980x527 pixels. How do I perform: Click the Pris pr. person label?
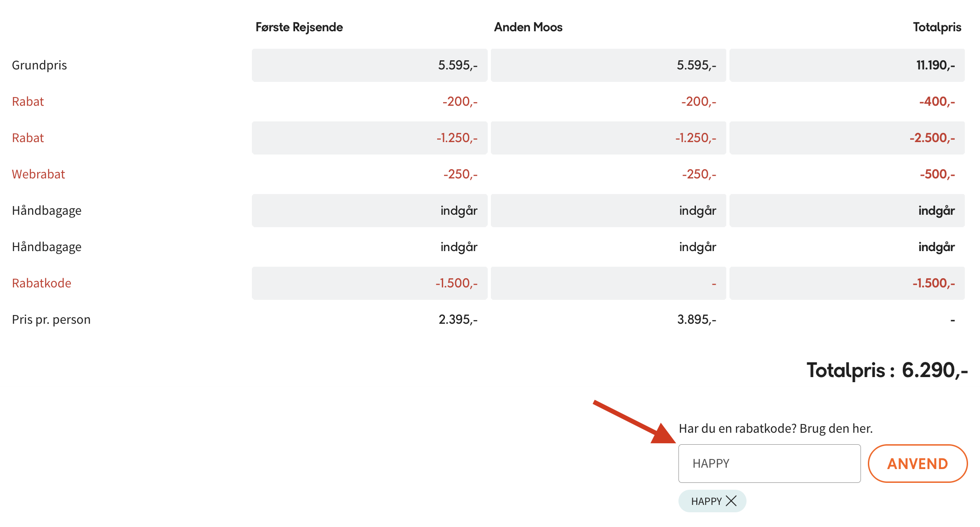51,320
